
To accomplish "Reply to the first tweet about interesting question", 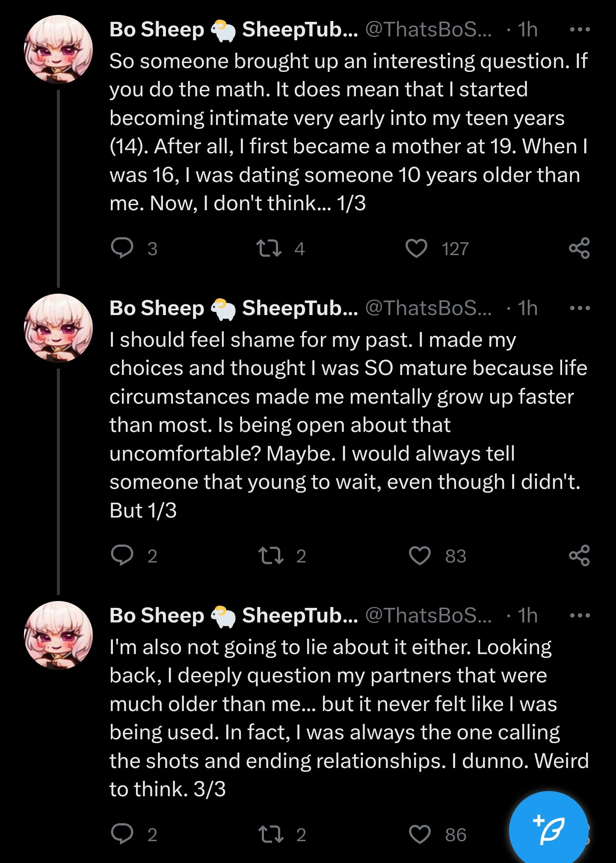I will coord(122,248).
